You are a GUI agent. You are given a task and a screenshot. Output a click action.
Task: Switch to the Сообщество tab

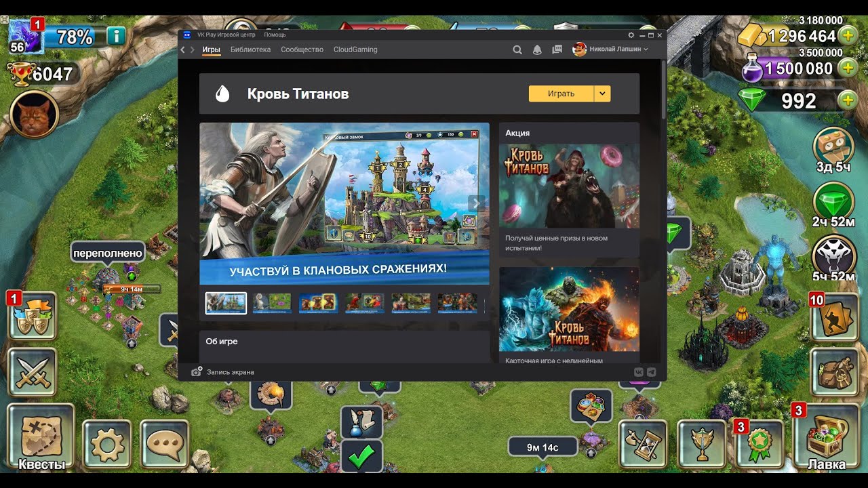(x=302, y=49)
